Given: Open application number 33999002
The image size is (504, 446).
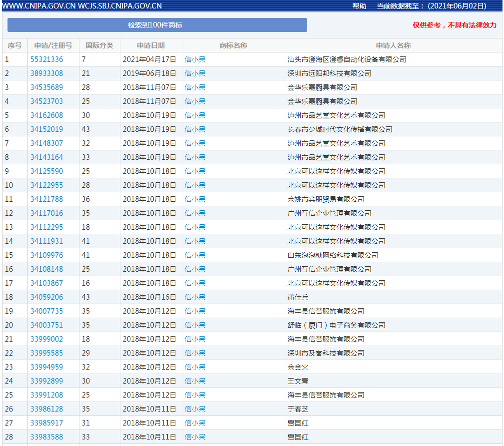Looking at the screenshot, I should click(x=46, y=339).
